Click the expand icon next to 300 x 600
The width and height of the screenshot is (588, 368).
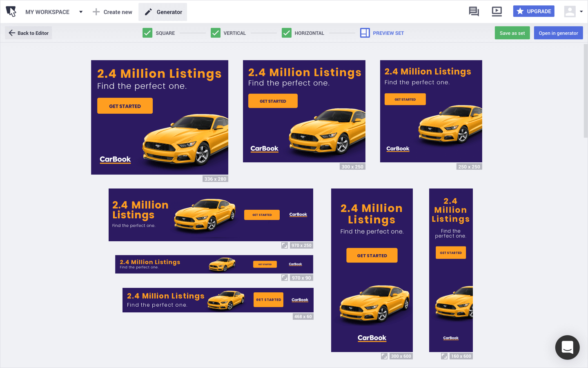[x=384, y=356]
